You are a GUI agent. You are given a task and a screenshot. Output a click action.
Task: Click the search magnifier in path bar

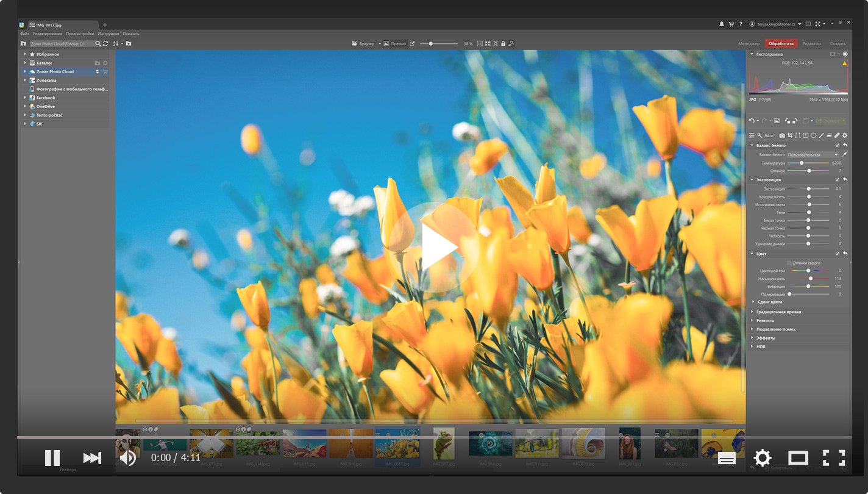click(x=98, y=44)
